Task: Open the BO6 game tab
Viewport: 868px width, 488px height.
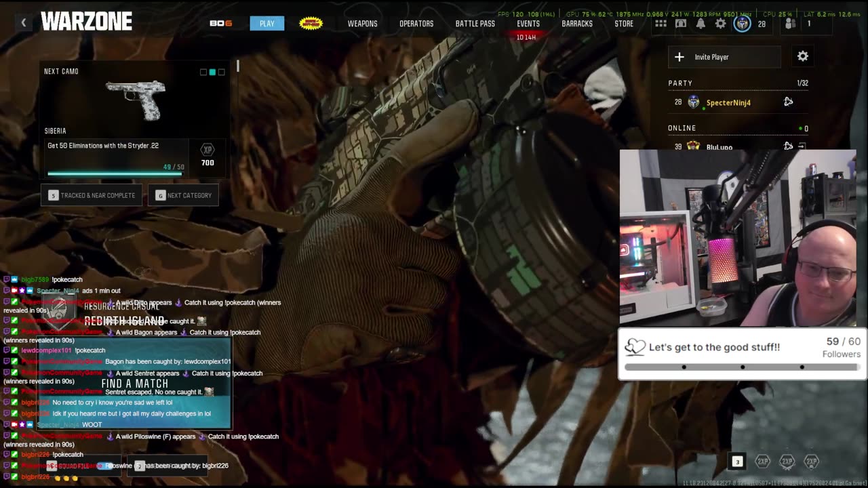Action: pyautogui.click(x=221, y=23)
